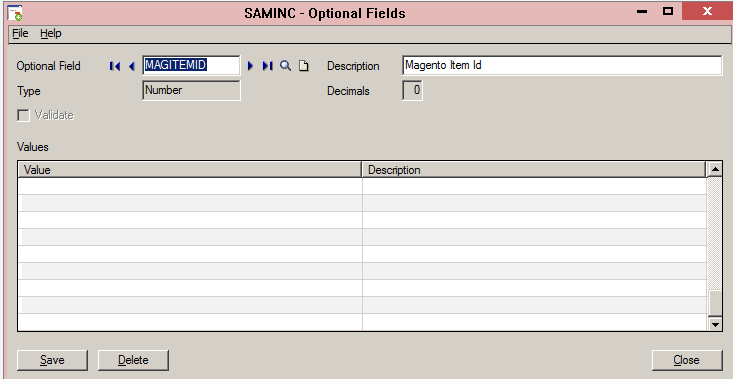Click the application icon in title bar
Screen dimensions: 733x379
click(15, 13)
